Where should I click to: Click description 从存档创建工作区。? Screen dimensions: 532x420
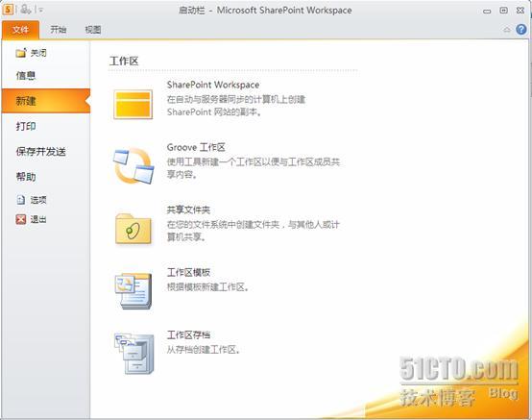(204, 350)
